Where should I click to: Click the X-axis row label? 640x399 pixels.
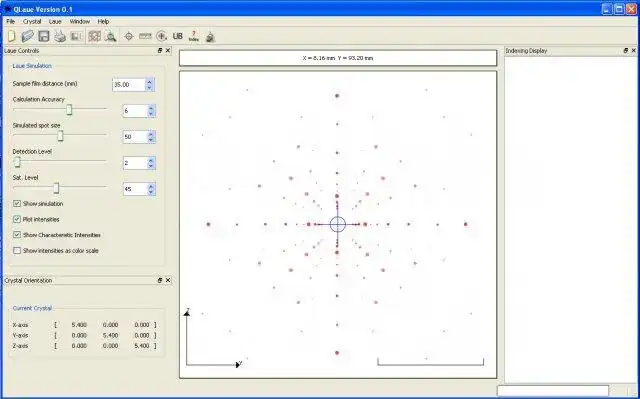click(x=20, y=325)
